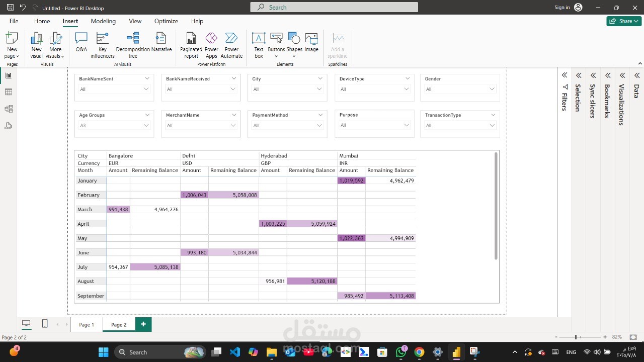644x362 pixels.
Task: Open the MerchantName slicer All dropdown
Action: pyautogui.click(x=201, y=125)
